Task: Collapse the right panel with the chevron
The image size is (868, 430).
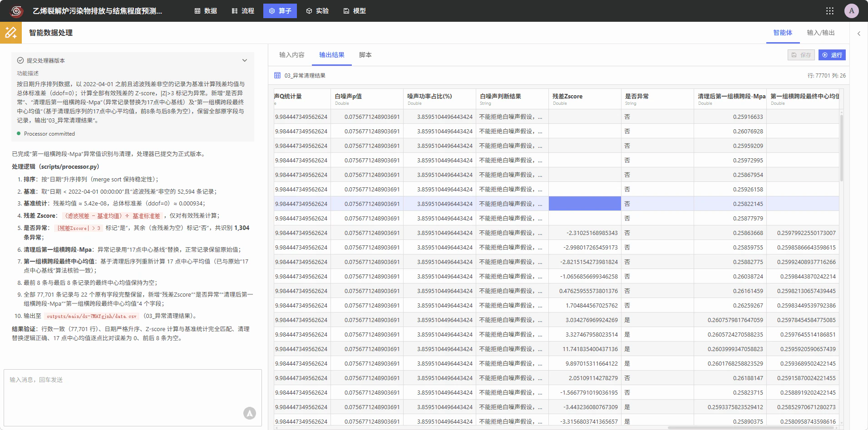Action: pyautogui.click(x=859, y=34)
